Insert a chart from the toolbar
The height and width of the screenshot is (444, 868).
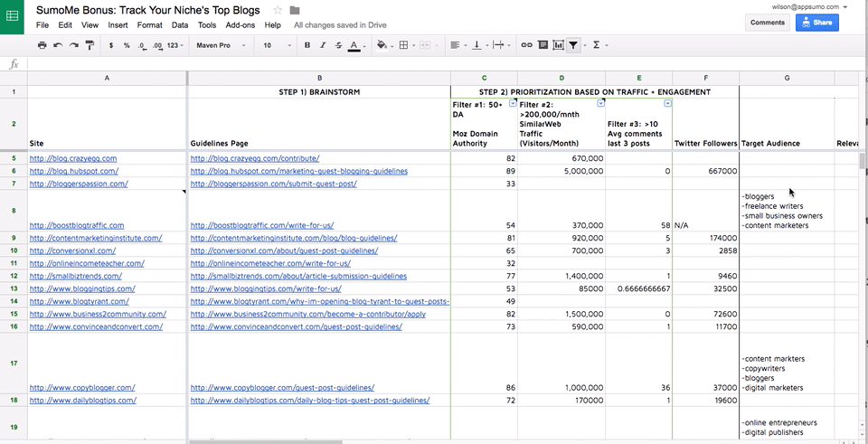tap(558, 45)
